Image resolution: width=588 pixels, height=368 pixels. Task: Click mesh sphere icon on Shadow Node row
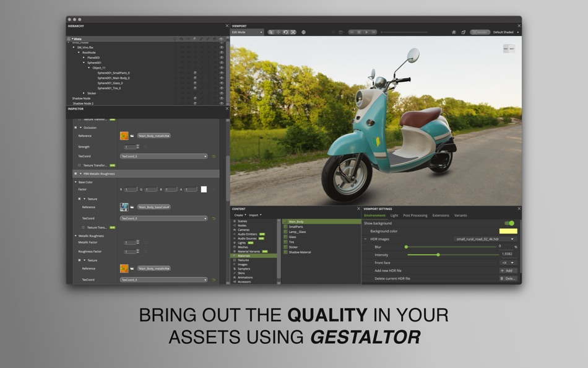[x=195, y=99]
